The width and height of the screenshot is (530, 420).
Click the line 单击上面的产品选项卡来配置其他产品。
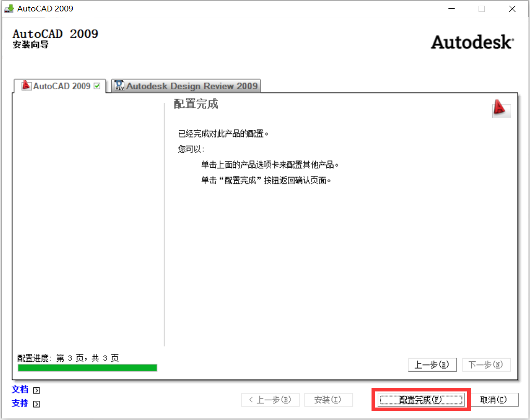click(270, 165)
